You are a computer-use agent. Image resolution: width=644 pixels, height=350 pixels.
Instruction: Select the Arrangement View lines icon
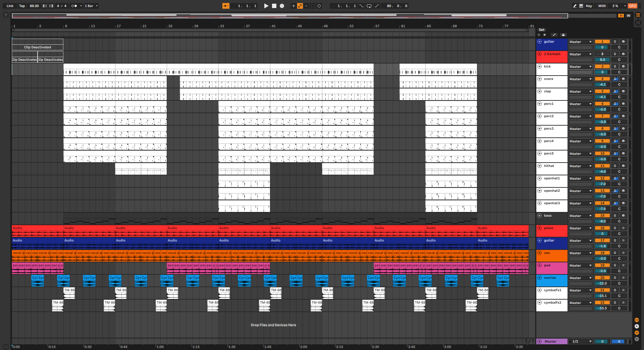pos(638,15)
